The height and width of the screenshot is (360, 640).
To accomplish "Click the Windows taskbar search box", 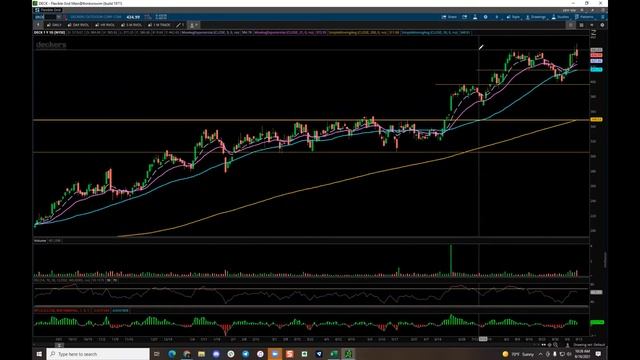I will (98, 354).
